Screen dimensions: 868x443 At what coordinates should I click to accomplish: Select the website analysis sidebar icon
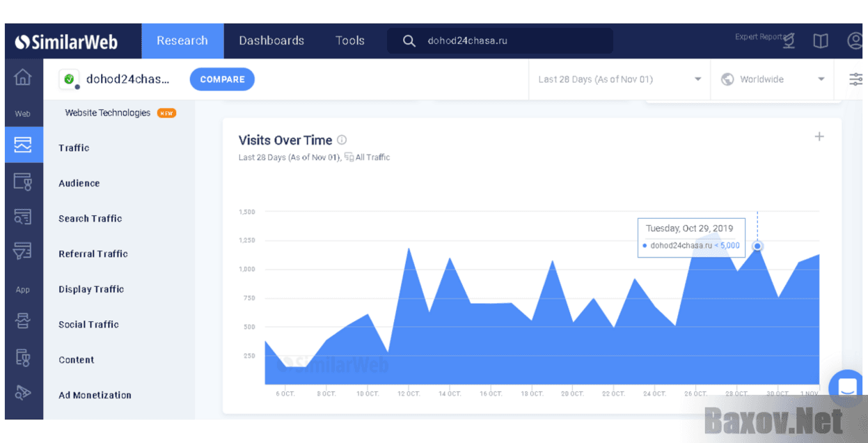point(23,145)
